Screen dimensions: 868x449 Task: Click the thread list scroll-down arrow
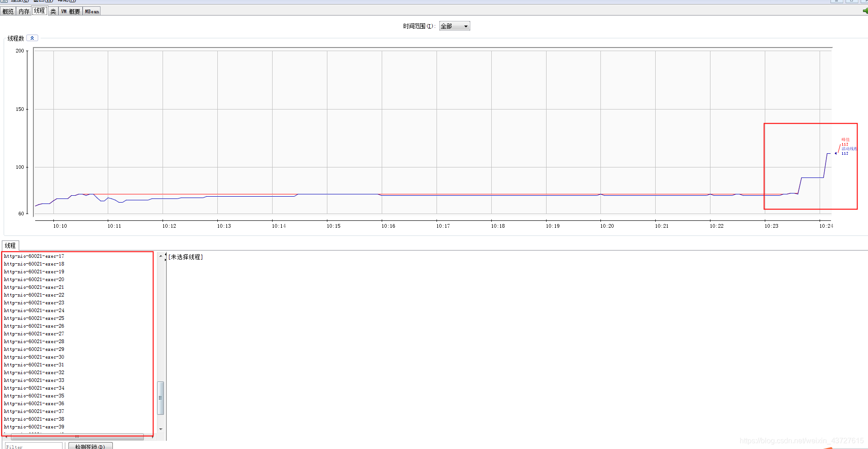pos(160,429)
